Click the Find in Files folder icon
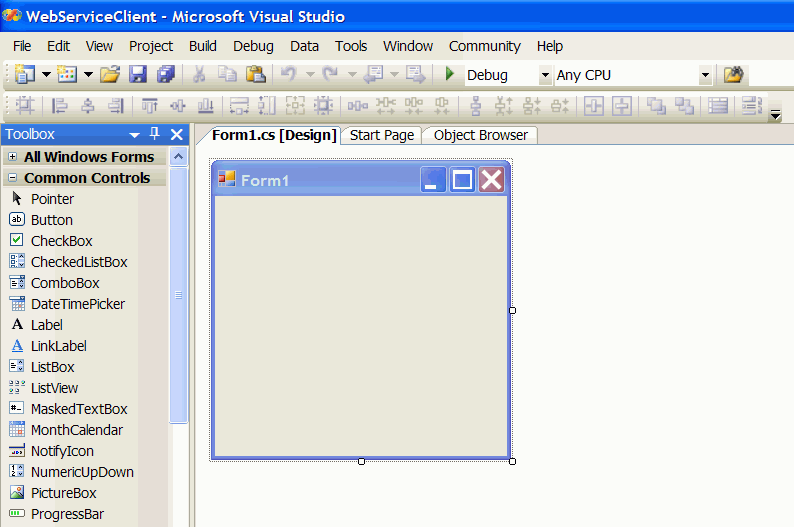The image size is (794, 527). coord(733,75)
